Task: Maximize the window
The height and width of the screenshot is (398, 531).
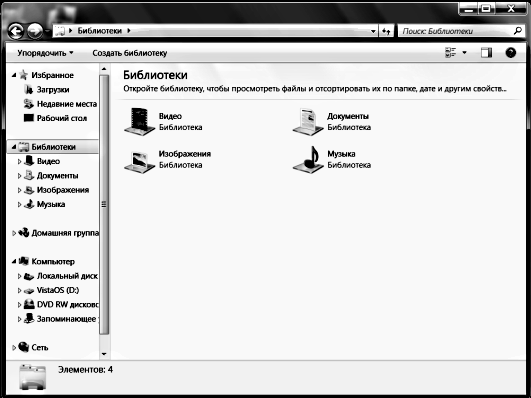Action: click(x=486, y=8)
